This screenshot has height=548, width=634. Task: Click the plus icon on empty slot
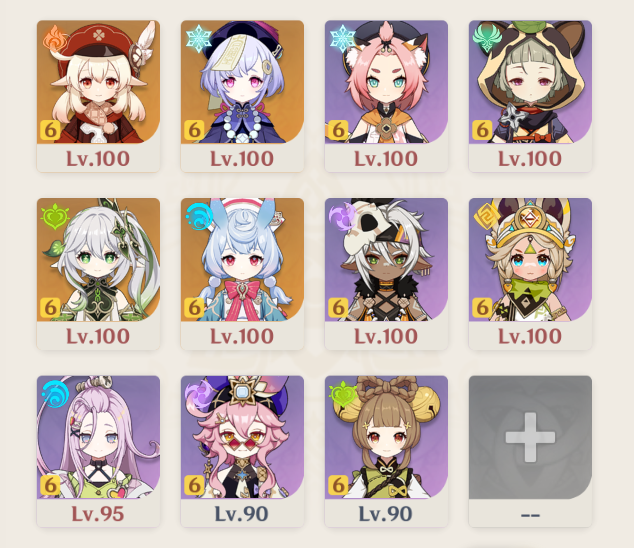pyautogui.click(x=530, y=437)
